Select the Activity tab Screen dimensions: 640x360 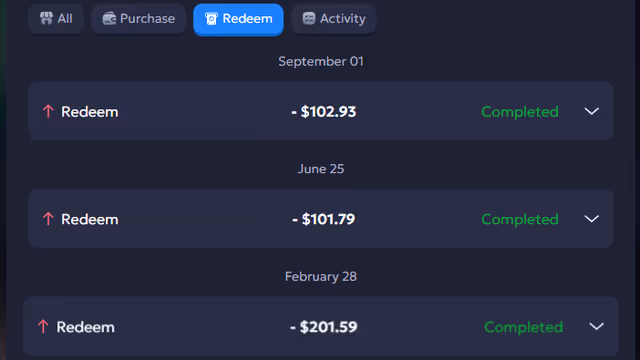pos(333,18)
